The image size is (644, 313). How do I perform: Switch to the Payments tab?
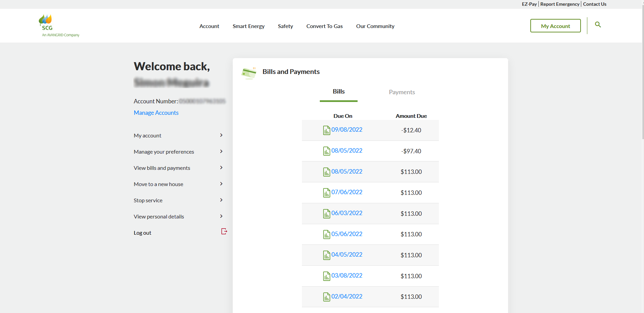401,92
